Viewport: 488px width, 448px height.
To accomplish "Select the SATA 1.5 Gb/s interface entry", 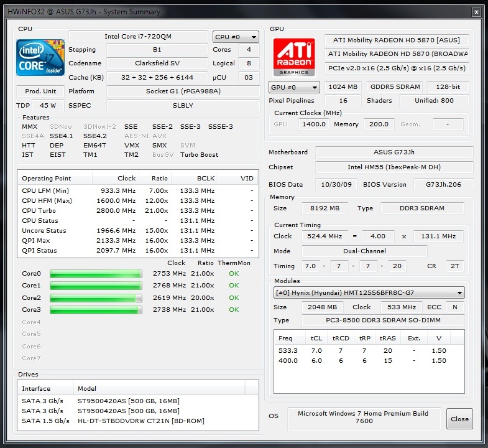I will [x=45, y=421].
